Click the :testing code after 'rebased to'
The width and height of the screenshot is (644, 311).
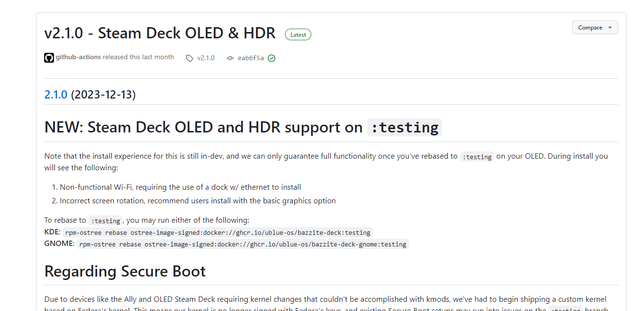point(477,157)
